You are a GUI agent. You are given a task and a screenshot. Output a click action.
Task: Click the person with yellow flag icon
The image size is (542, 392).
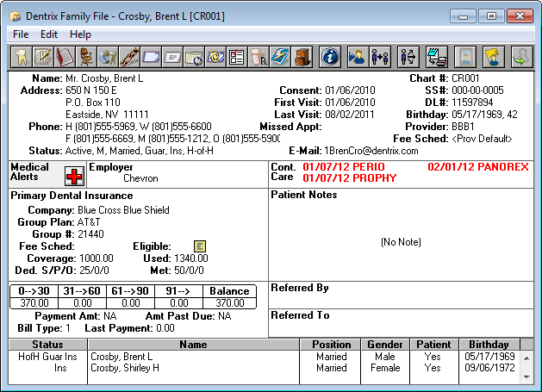coord(493,57)
